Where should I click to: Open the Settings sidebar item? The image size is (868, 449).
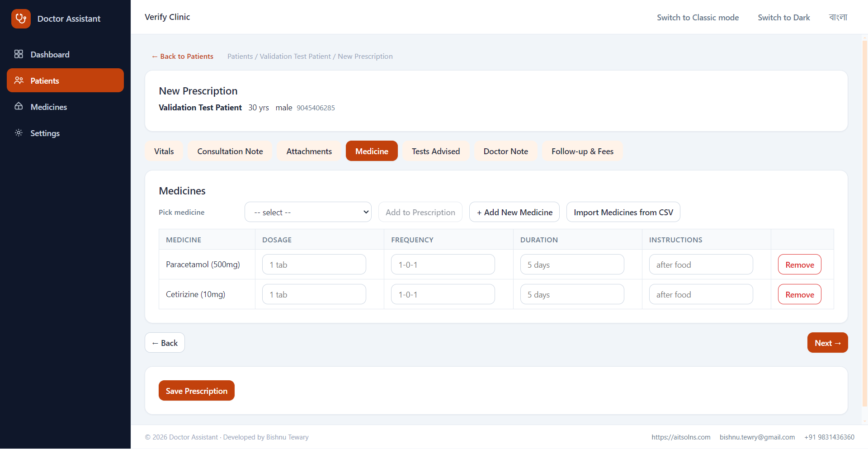click(x=65, y=133)
